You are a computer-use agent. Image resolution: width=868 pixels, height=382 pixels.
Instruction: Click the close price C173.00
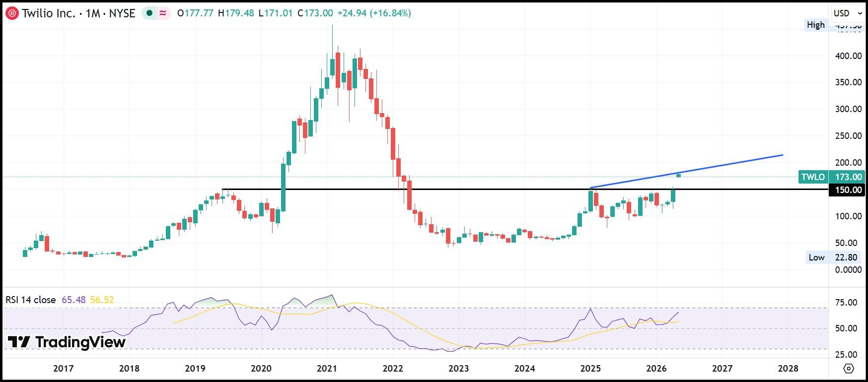315,13
